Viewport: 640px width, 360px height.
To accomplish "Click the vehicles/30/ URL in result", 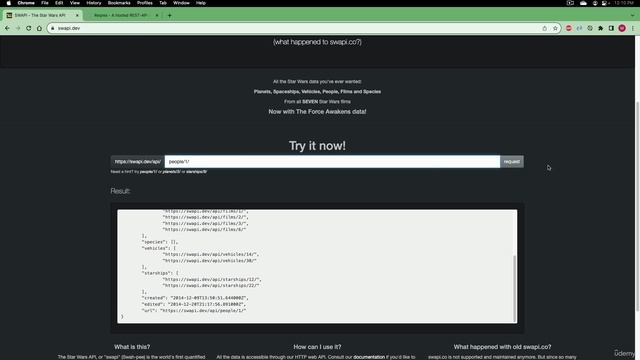I will [x=209, y=260].
